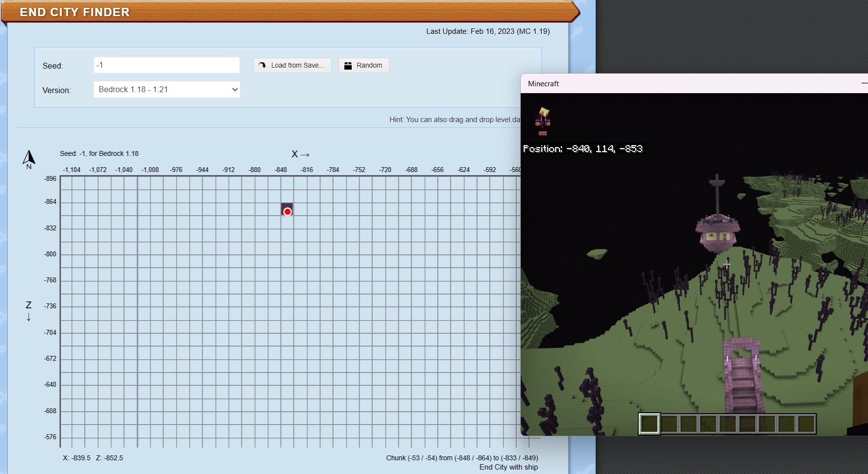Click the Position coordinates readout in Minecraft
This screenshot has width=868, height=474.
[583, 149]
